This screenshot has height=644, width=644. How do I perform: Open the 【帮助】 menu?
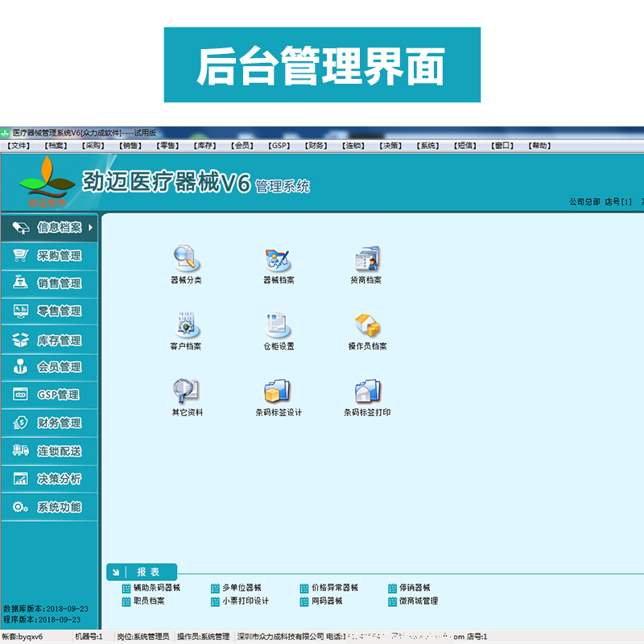[x=539, y=146]
